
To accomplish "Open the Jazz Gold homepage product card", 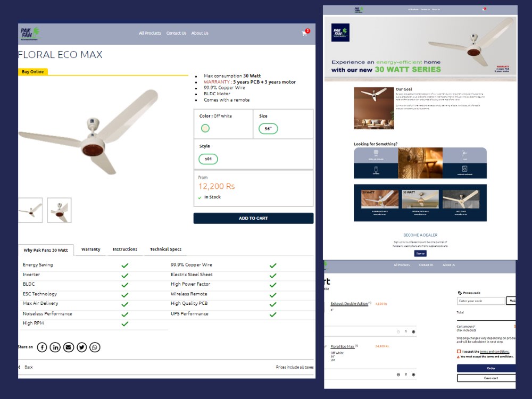I will [x=461, y=202].
